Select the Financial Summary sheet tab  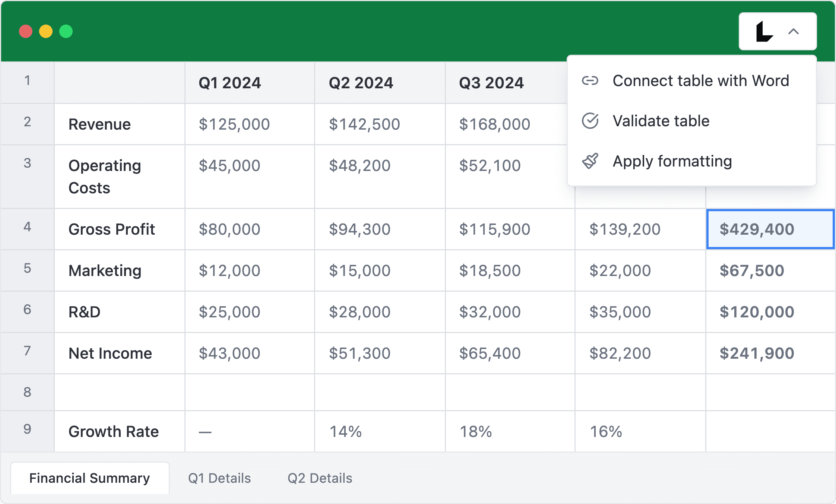90,478
